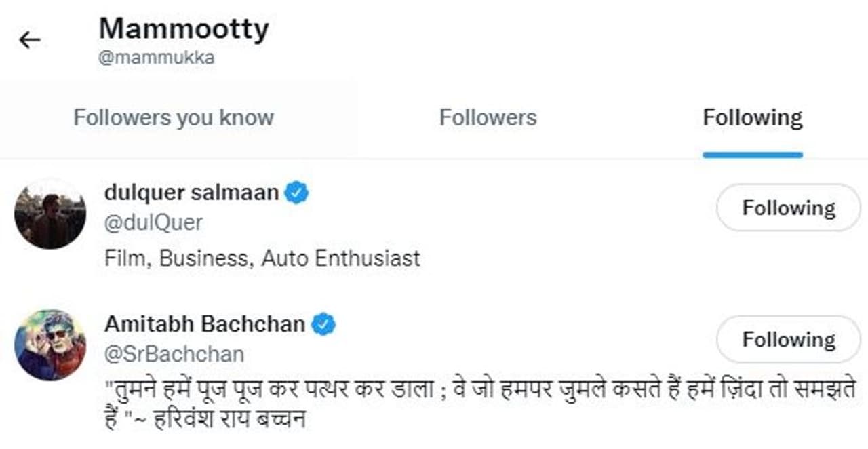868x449 pixels.
Task: Open dulquer salmaan's profile name link
Action: point(191,193)
